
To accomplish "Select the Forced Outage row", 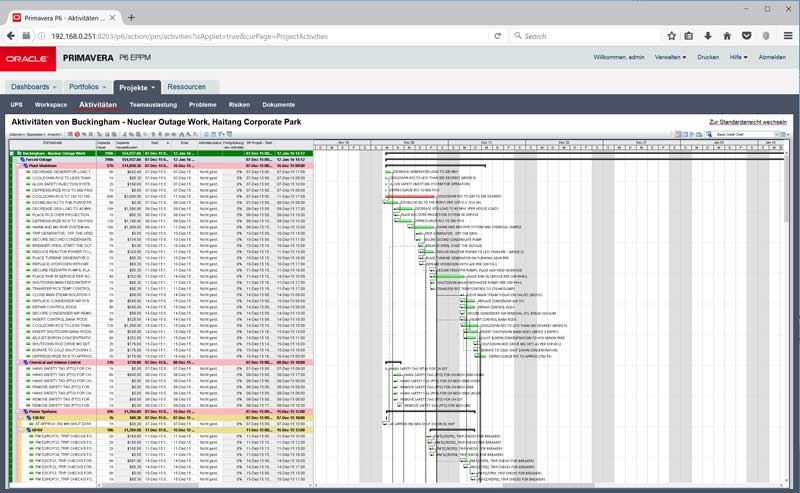I will click(x=161, y=159).
